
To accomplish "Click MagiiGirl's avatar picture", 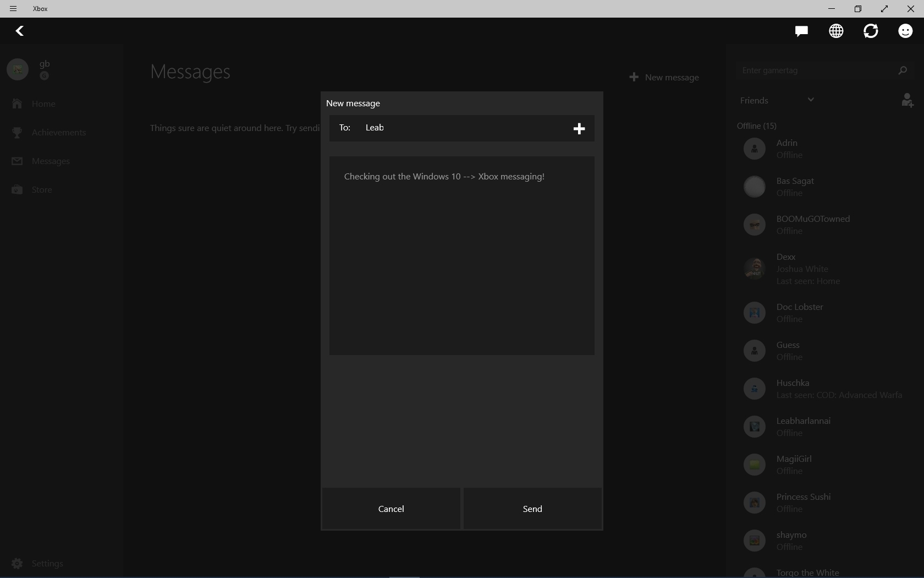I will 755,465.
